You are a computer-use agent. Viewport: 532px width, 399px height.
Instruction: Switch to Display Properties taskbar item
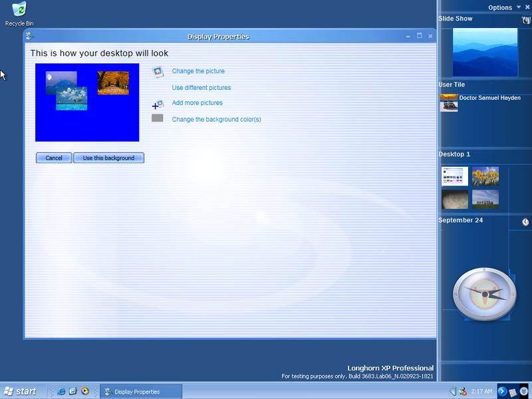(x=141, y=392)
